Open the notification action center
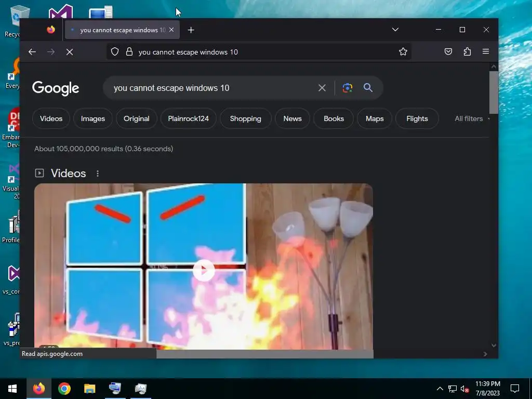532x399 pixels. [x=515, y=389]
